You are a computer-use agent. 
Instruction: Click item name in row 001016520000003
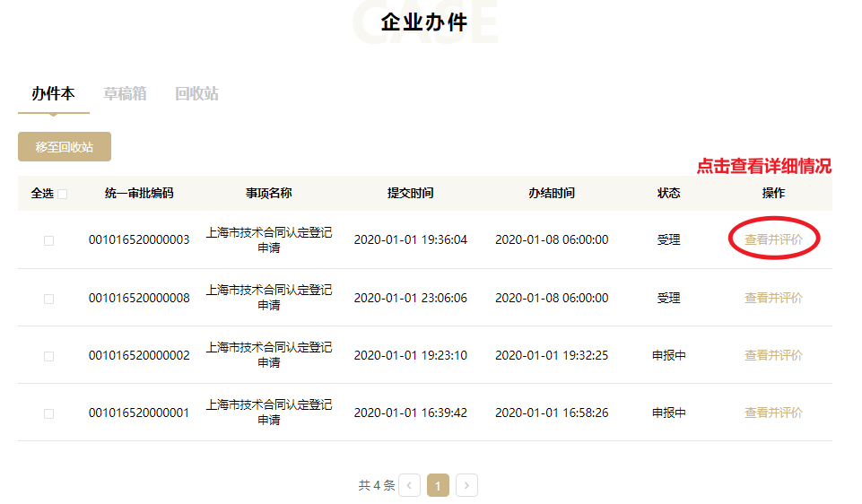[268, 239]
